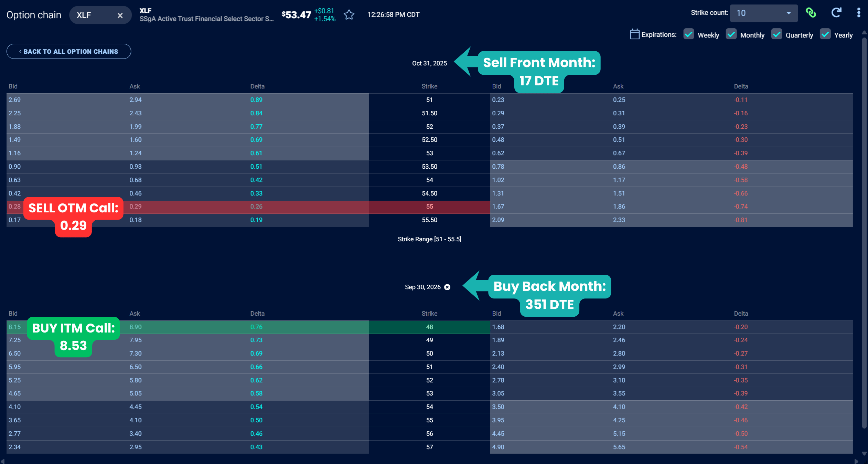Screen dimensions: 868x464
Task: Click Oct 31, 2025 expiration header
Action: coord(429,63)
